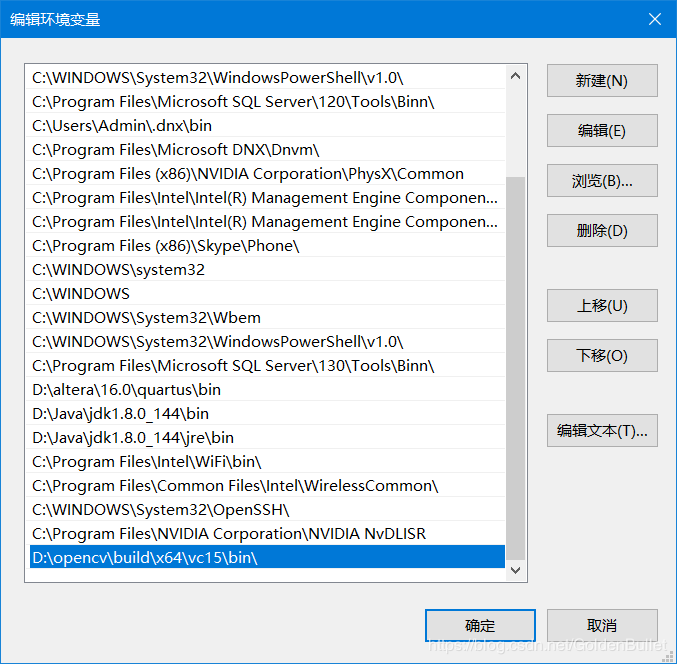This screenshot has width=677, height=664.
Task: Click the 新建(N) button
Action: click(602, 81)
